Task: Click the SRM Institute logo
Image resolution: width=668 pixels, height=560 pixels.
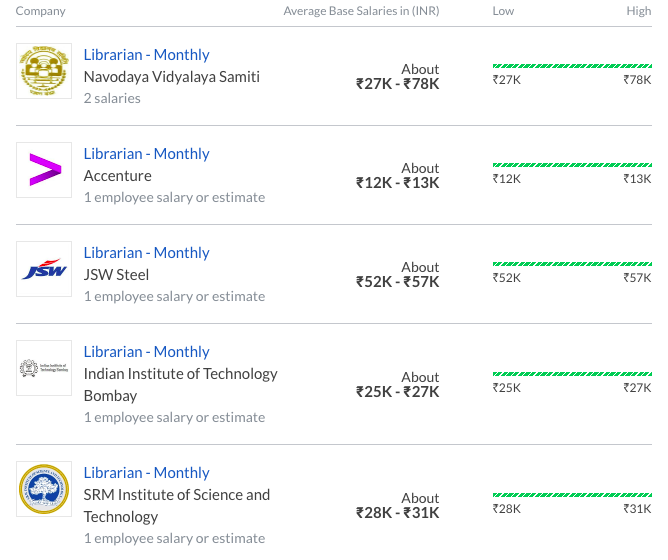Action: (44, 489)
